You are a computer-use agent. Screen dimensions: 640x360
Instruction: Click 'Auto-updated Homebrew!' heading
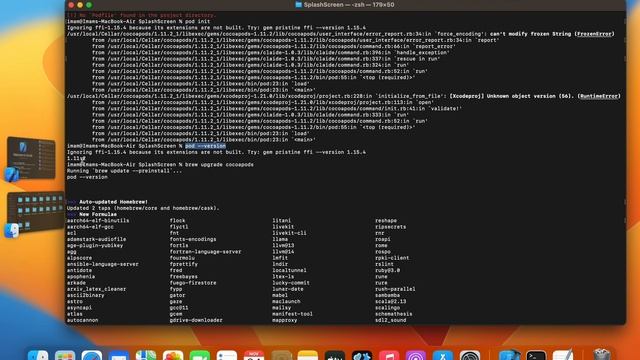coord(113,202)
